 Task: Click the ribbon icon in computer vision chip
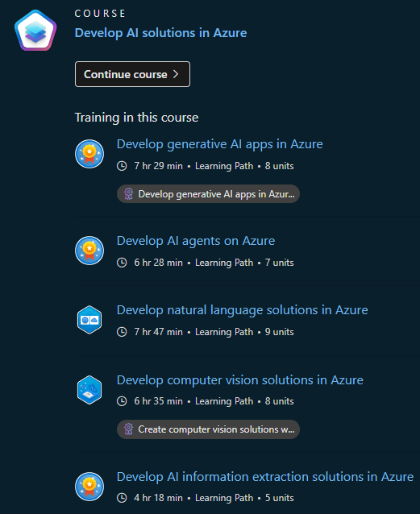(x=129, y=429)
